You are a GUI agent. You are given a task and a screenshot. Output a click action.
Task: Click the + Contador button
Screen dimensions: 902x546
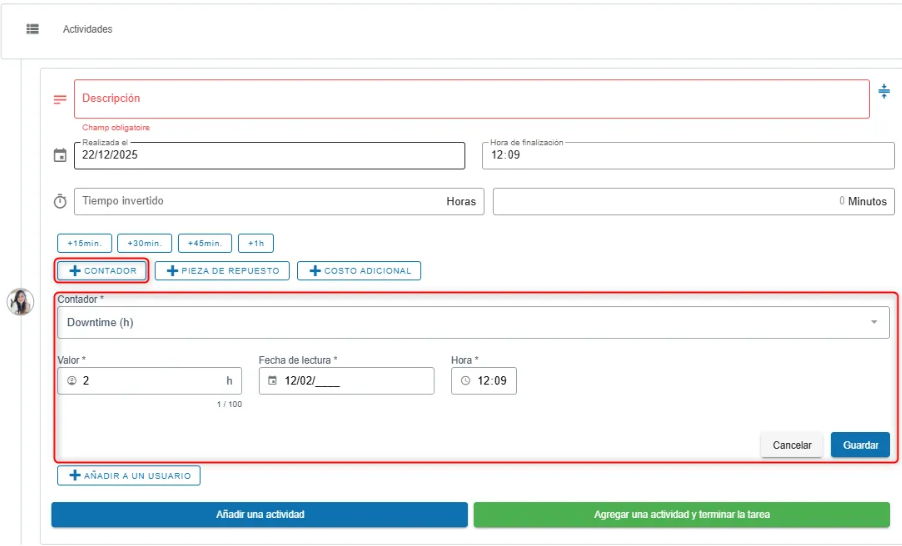103,270
